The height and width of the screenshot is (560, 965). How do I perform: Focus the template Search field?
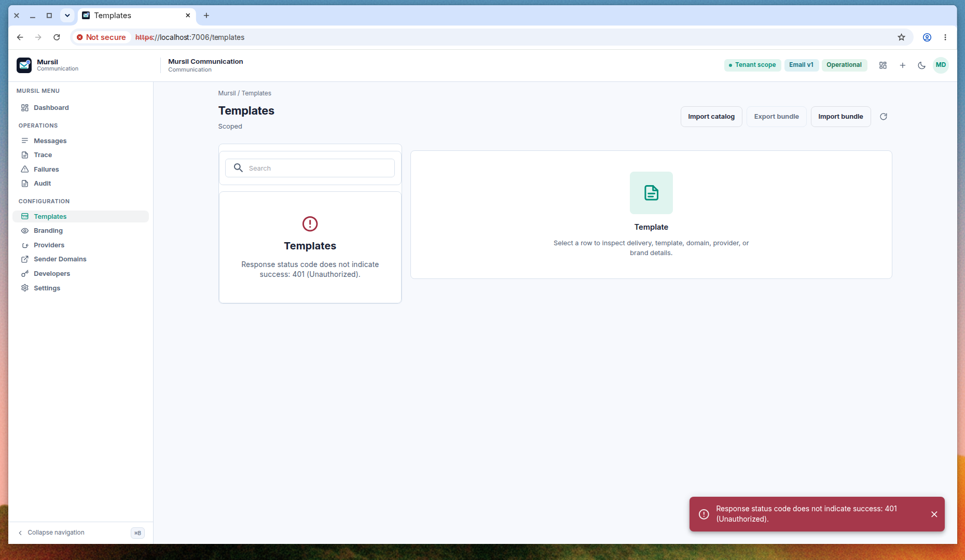pyautogui.click(x=310, y=168)
